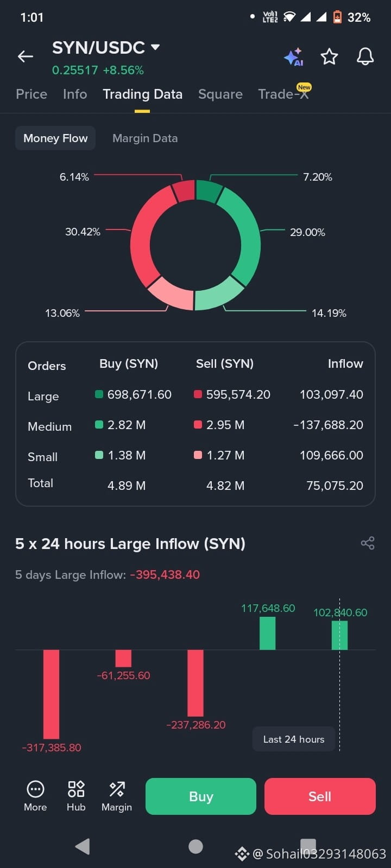Open the Trade-X tab
Screen dimensions: 391x868
283,94
